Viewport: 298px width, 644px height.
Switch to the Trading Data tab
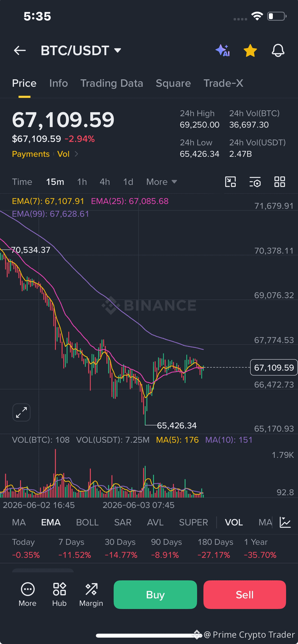click(x=112, y=83)
